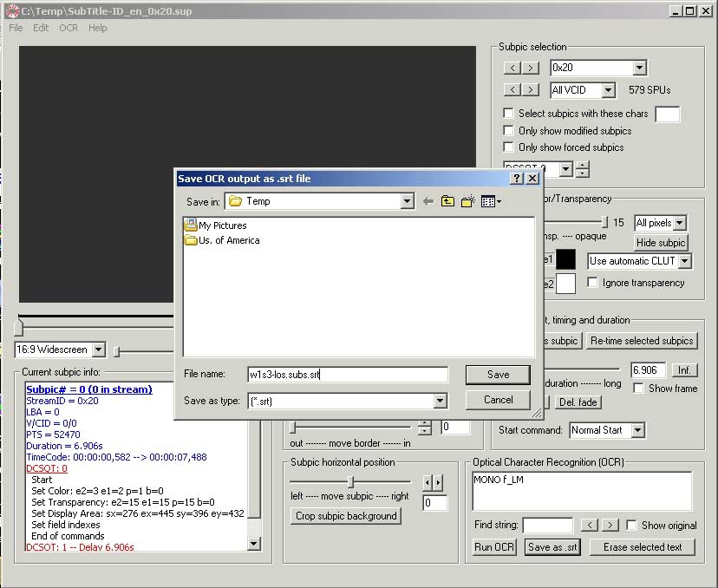Screen dimensions: 718x588
Task: Open the File menu
Action: (16, 28)
